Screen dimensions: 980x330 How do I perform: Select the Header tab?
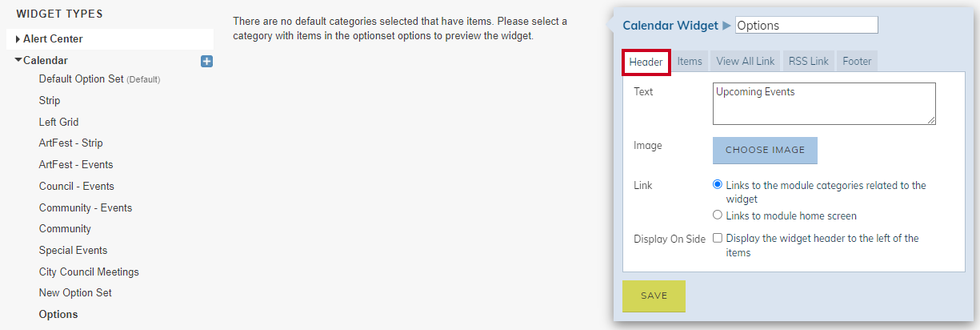(646, 62)
